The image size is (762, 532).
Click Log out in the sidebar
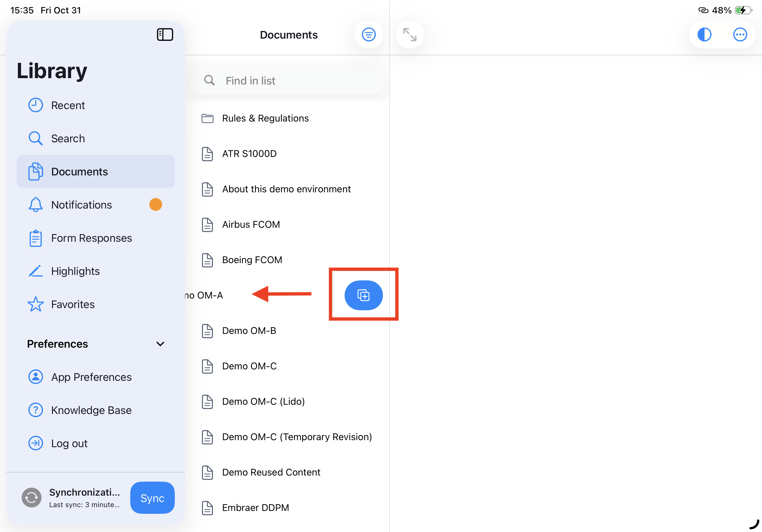click(x=69, y=443)
